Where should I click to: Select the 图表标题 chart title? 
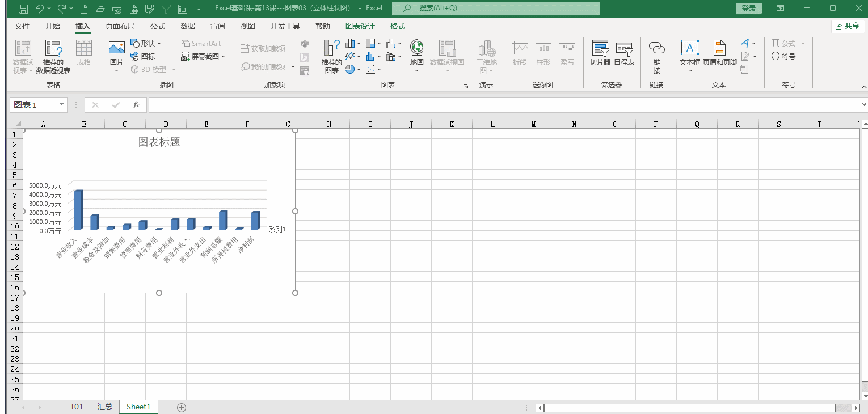(x=159, y=142)
